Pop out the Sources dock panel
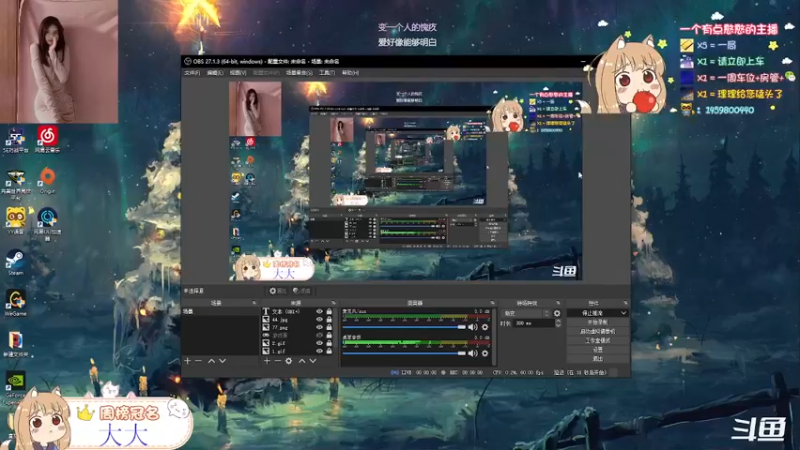The width and height of the screenshot is (800, 450). pyautogui.click(x=334, y=303)
